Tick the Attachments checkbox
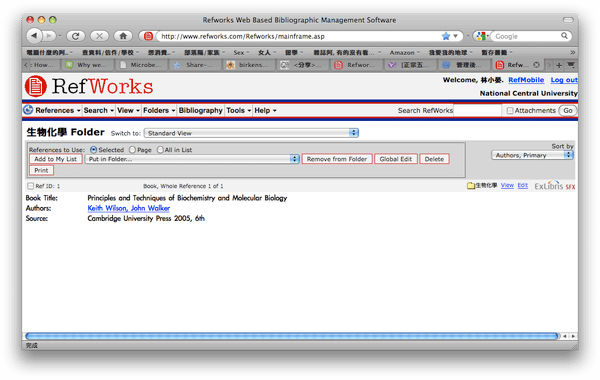Screen dimensions: 600x380 pyautogui.click(x=510, y=111)
